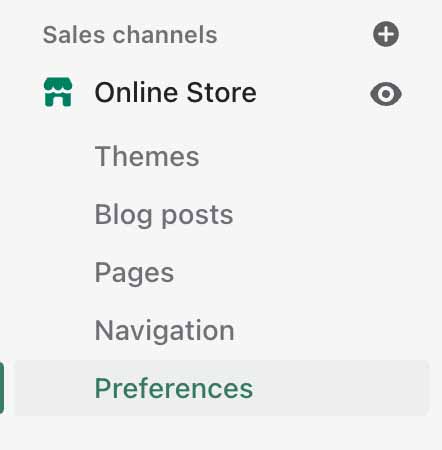This screenshot has height=450, width=442.
Task: Preview storefront using the eye icon
Action: (x=386, y=94)
